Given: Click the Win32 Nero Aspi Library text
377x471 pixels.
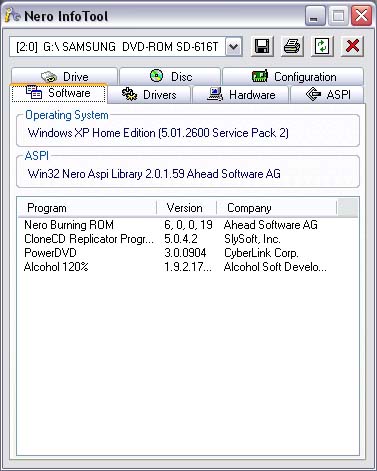Looking at the screenshot, I should pos(154,174).
